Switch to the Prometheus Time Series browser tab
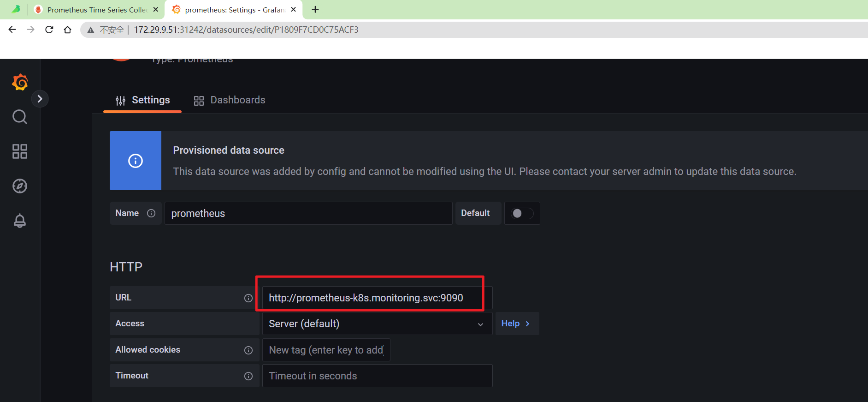The width and height of the screenshot is (868, 402). click(97, 10)
